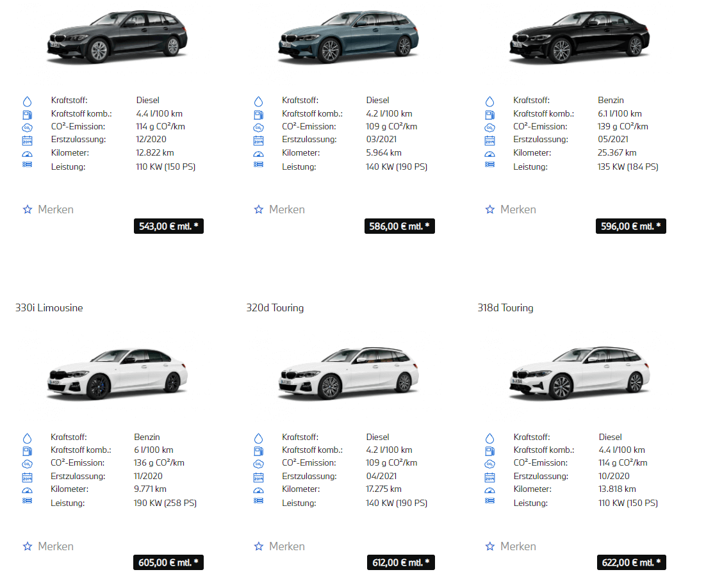Bookmark the 543,00 € car with Merken

[x=48, y=209]
